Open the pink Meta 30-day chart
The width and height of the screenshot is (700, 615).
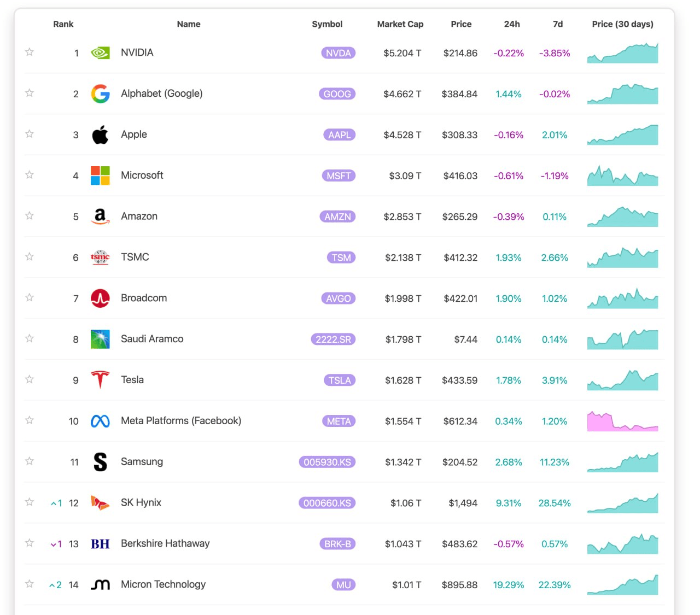coord(623,421)
